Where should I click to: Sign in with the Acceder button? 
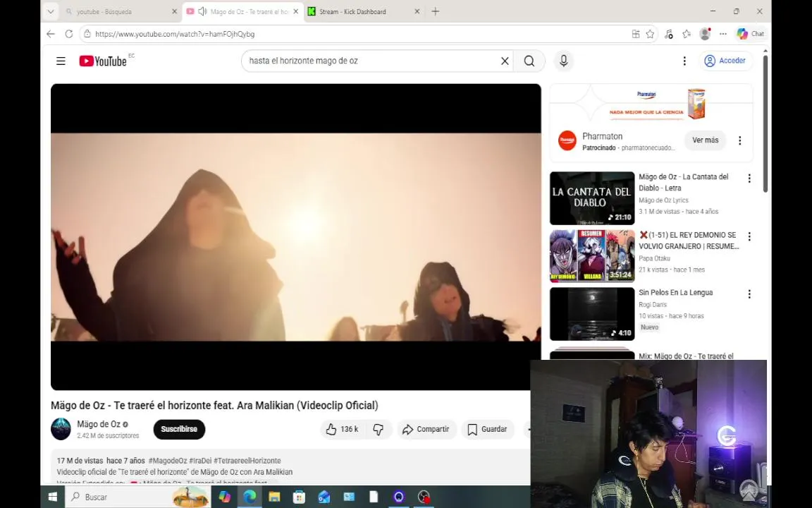pos(725,61)
